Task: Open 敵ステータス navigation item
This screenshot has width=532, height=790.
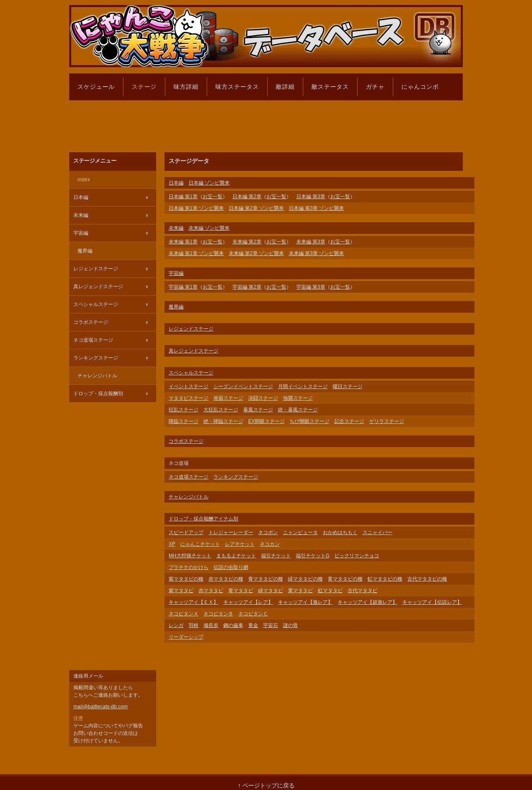Action: tap(330, 87)
